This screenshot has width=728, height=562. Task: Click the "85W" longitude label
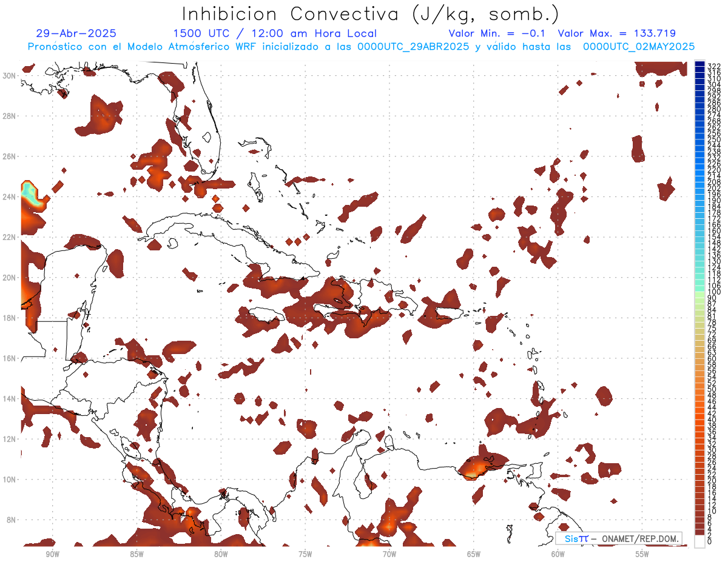pos(136,555)
